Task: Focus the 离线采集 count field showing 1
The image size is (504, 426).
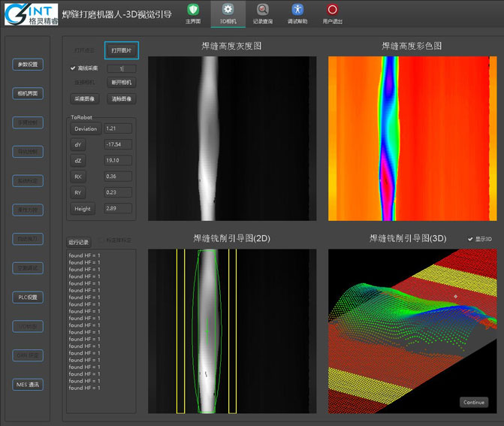Action: pyautogui.click(x=122, y=68)
